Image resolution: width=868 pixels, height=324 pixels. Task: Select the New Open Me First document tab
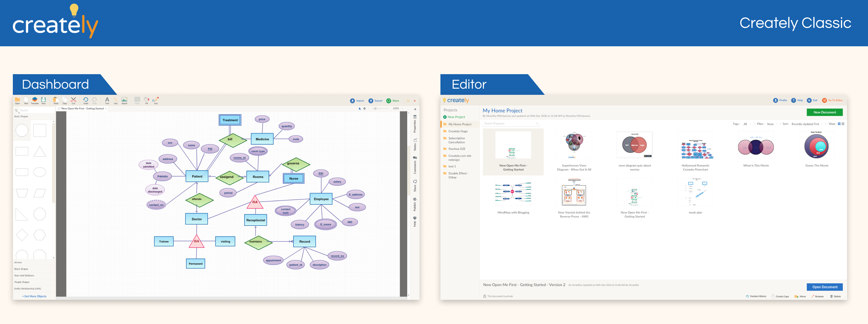[82, 108]
